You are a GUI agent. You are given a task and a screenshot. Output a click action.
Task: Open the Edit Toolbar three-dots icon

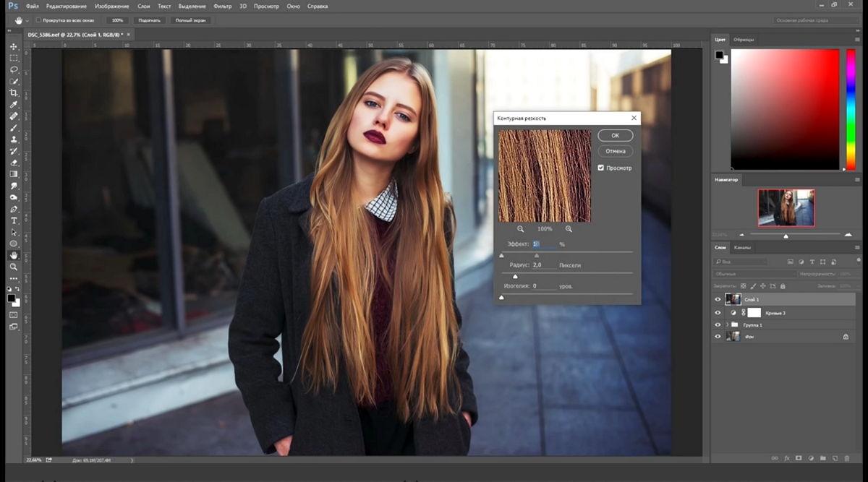[x=13, y=278]
